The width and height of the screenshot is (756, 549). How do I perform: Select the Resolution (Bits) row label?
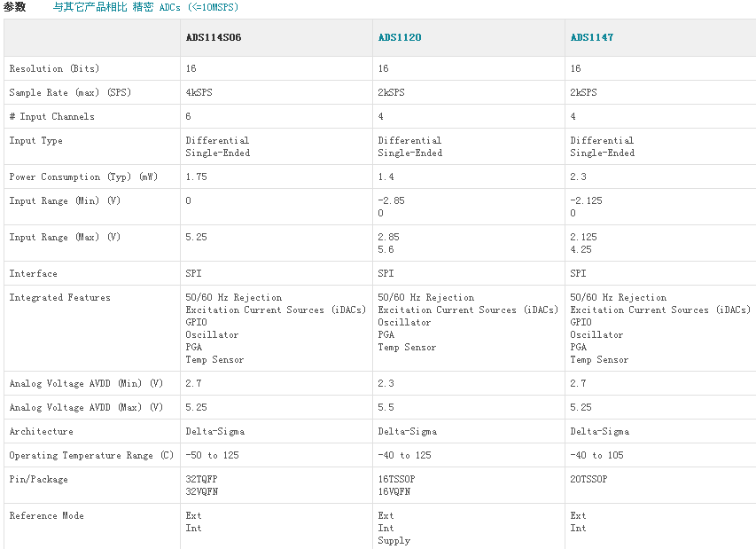(54, 68)
